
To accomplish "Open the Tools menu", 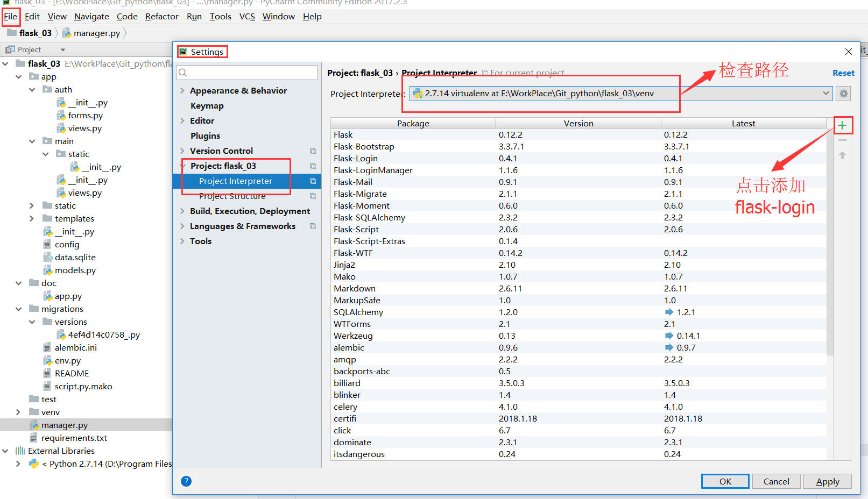I will tap(220, 17).
